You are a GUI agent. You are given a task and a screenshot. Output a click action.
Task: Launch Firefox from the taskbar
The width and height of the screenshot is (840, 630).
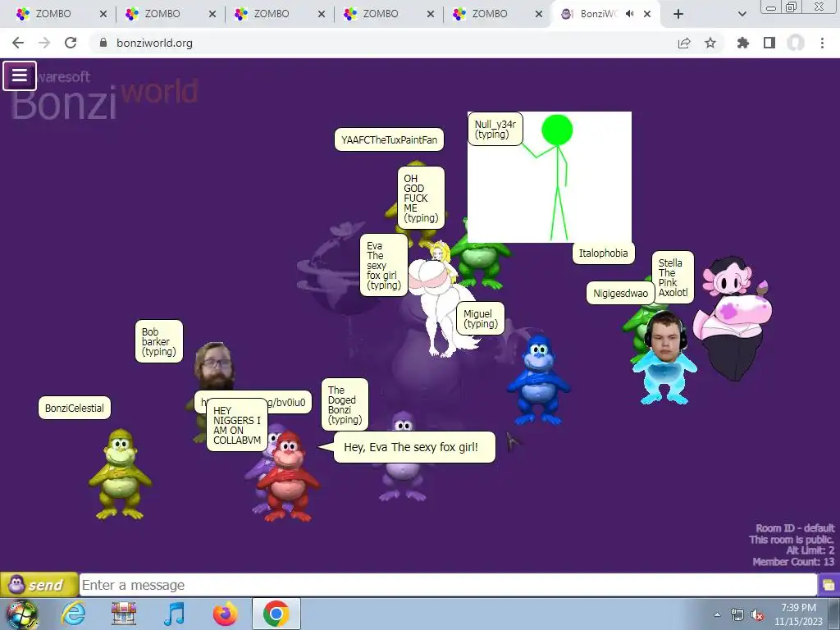click(x=225, y=614)
